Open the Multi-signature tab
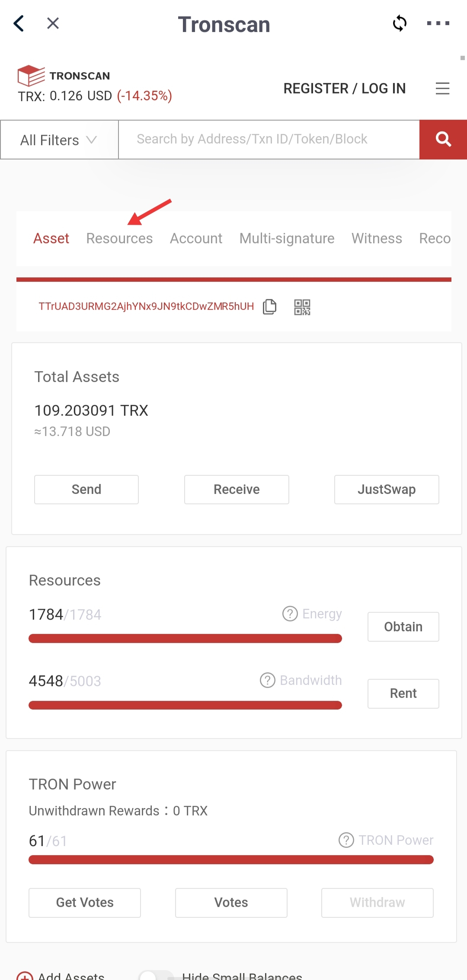Screen dimensions: 467x980 (x=287, y=239)
